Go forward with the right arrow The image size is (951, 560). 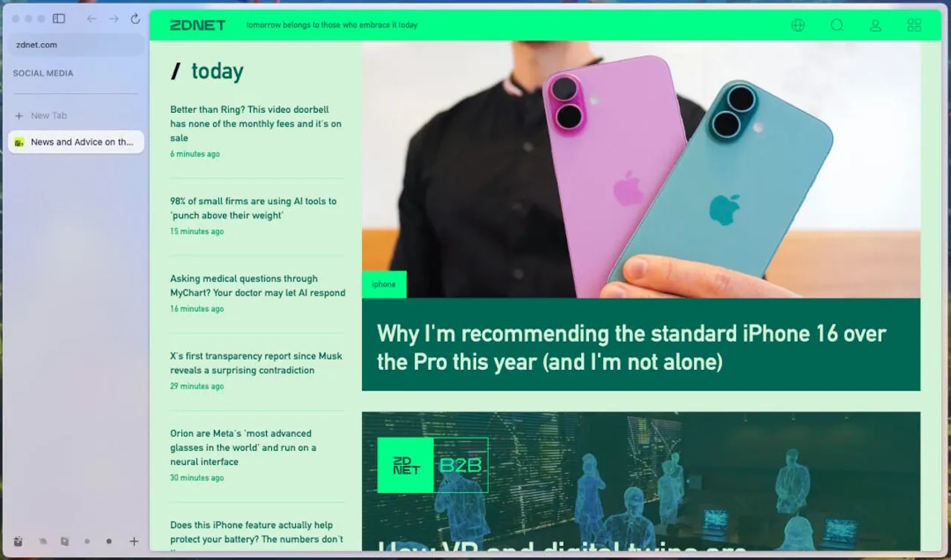tap(114, 19)
